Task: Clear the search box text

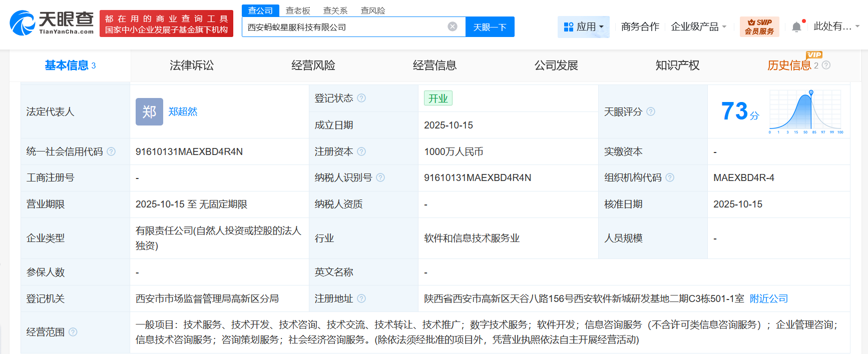Action: 452,26
